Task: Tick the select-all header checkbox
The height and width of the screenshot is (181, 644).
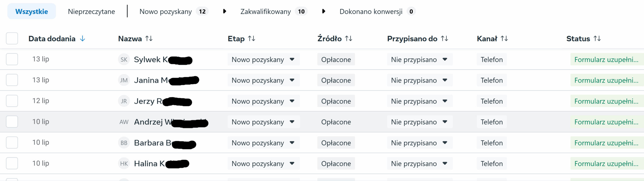Action: [12, 39]
